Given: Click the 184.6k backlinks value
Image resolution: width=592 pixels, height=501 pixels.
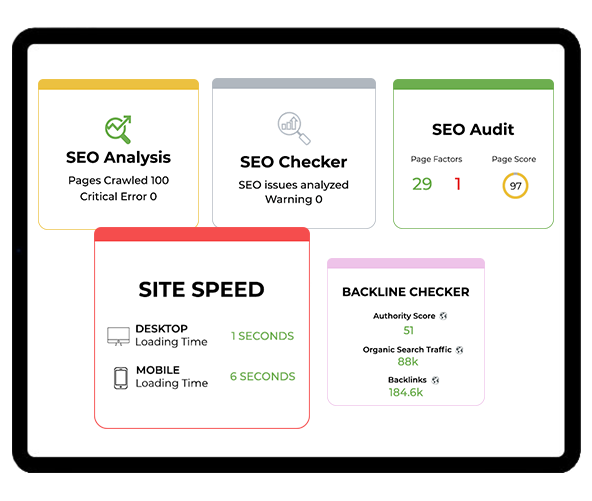Looking at the screenshot, I should [x=406, y=393].
